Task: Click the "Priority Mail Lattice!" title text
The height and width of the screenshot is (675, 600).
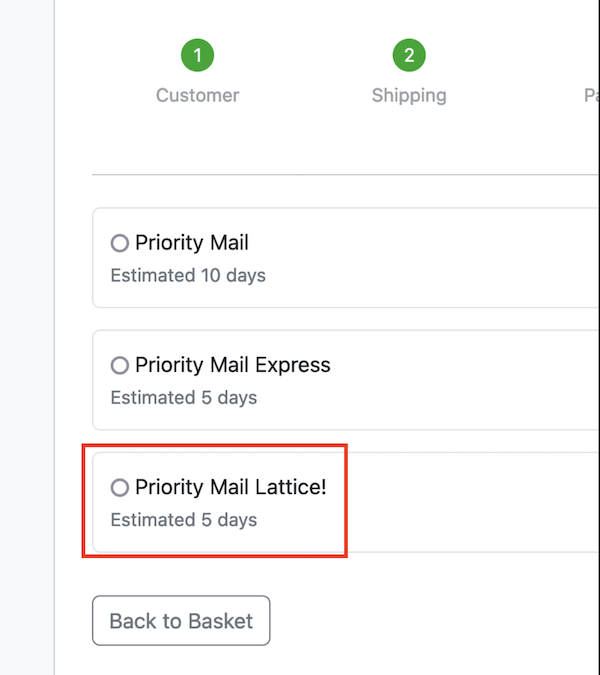Action: (231, 487)
